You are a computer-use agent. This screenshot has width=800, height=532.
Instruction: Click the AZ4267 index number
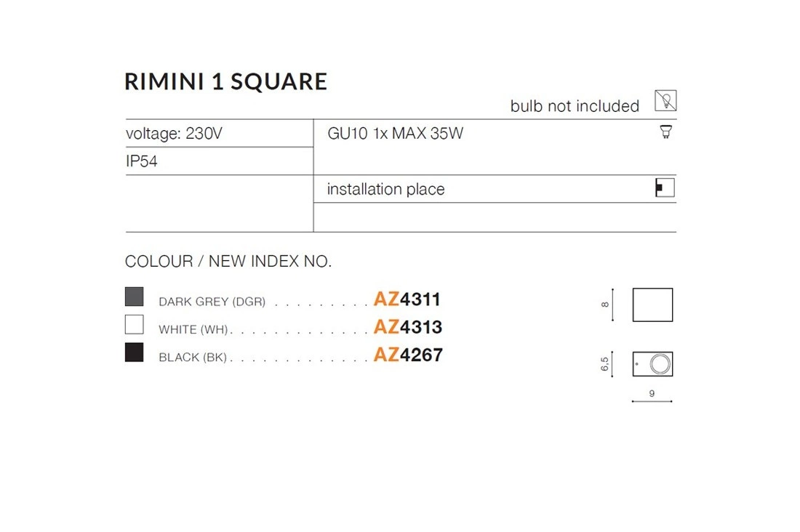coord(407,355)
